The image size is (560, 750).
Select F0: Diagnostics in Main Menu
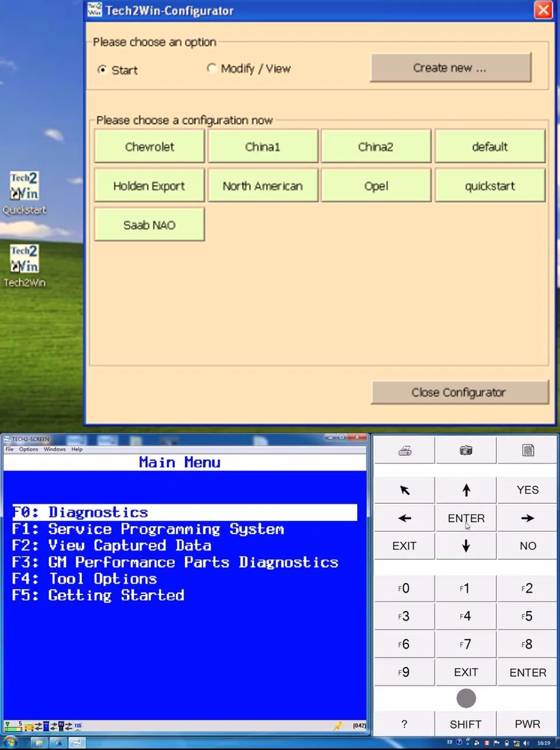(x=184, y=512)
